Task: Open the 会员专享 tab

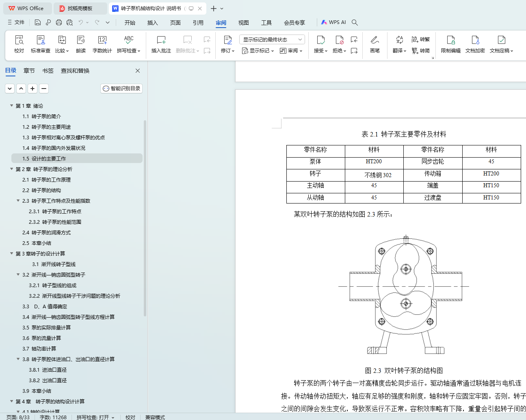Action: pos(294,23)
